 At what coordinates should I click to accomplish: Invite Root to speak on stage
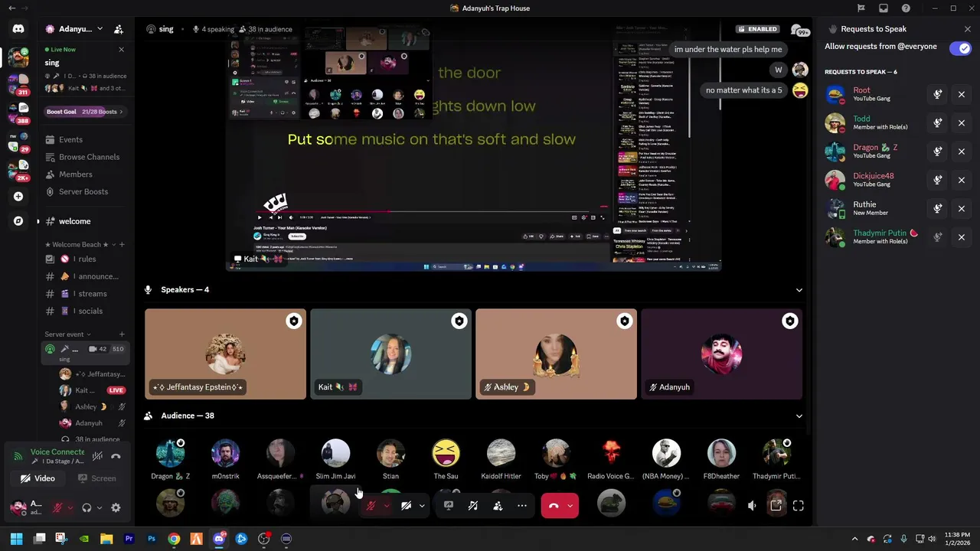[938, 95]
